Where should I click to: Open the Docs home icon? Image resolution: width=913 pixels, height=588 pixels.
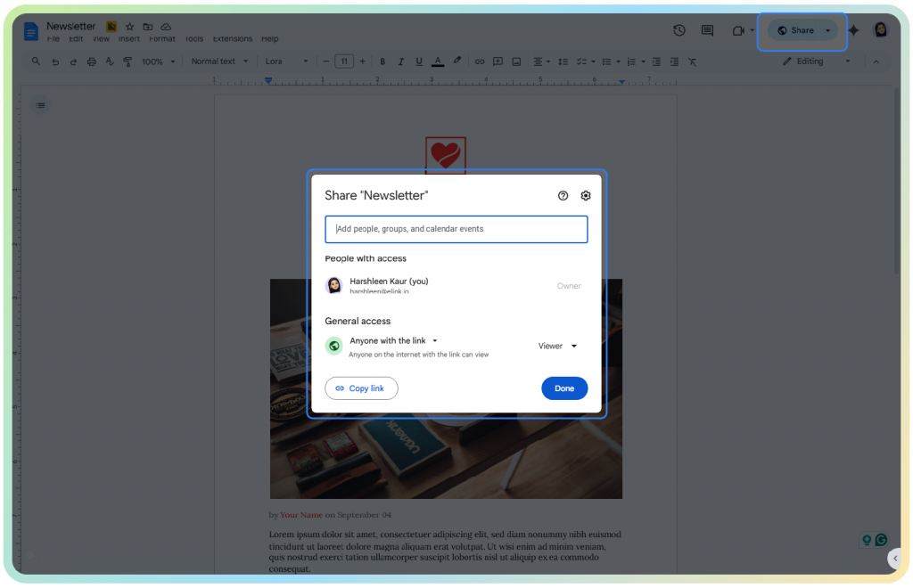pyautogui.click(x=31, y=31)
